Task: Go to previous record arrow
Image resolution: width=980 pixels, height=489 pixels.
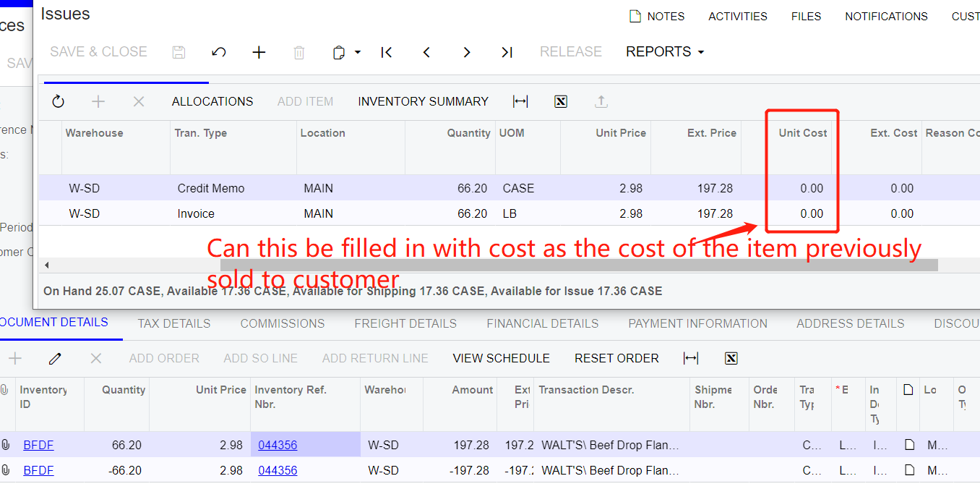Action: coord(426,52)
